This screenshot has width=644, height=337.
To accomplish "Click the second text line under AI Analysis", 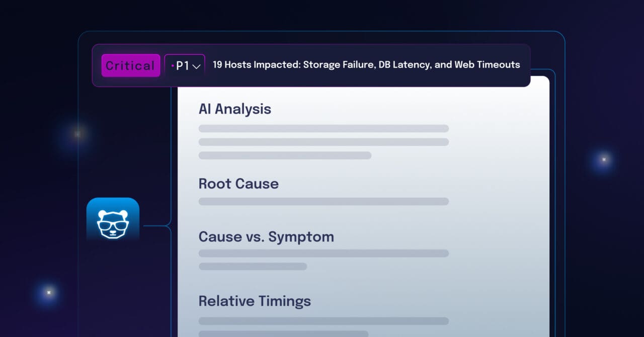I will click(324, 142).
